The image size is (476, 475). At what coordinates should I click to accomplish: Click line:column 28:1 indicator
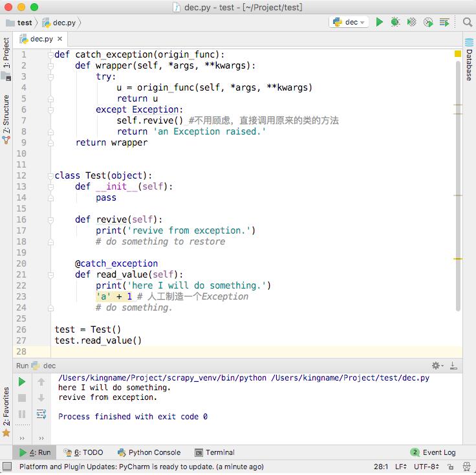[381, 467]
